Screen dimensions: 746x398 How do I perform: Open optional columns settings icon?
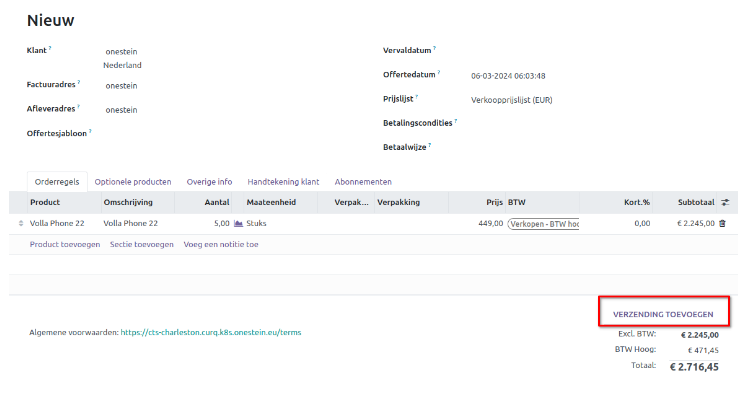[725, 203]
